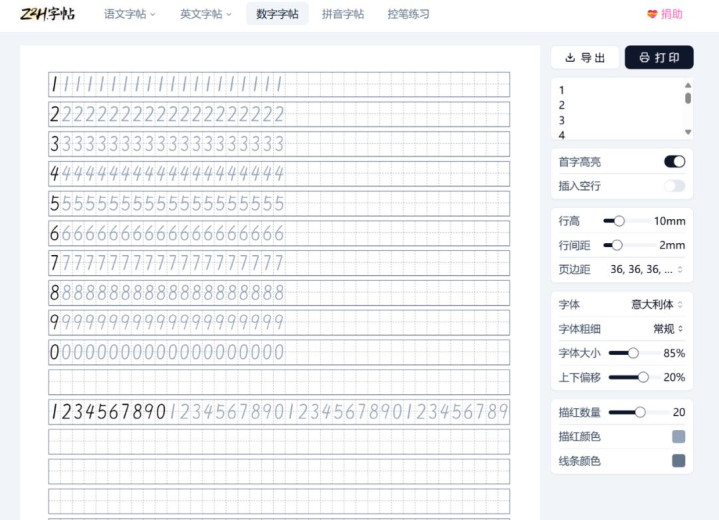The width and height of the screenshot is (719, 520).
Task: Open the 页边距 margin selector
Action: pos(646,270)
